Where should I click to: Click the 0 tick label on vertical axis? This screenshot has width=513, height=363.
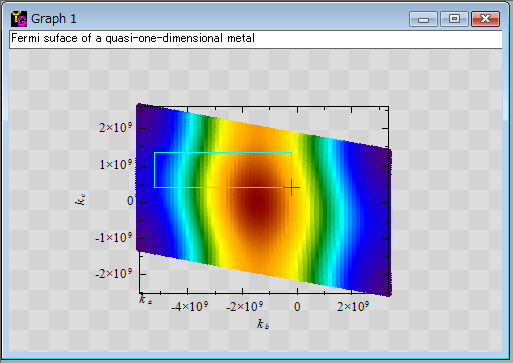pyautogui.click(x=130, y=201)
